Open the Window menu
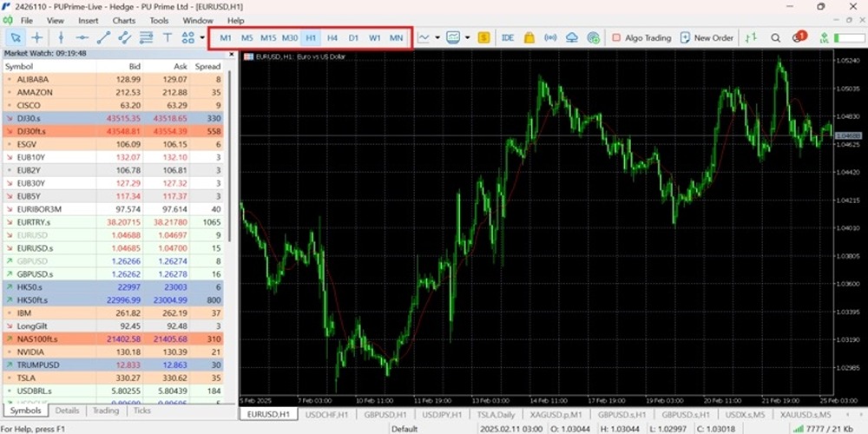 [198, 21]
